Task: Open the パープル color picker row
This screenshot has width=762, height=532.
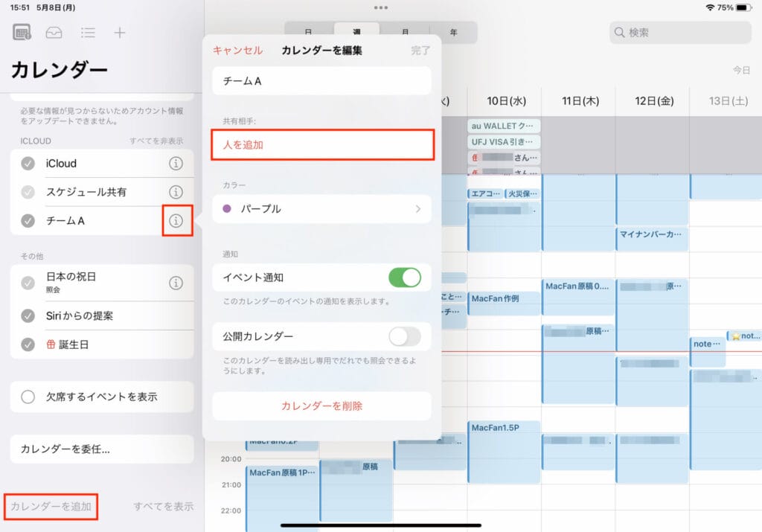Action: tap(321, 209)
